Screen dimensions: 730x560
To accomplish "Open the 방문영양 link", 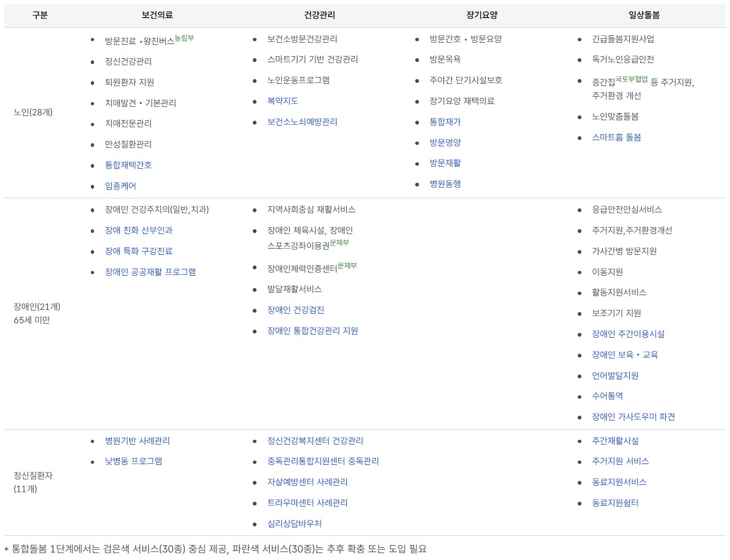I will (445, 143).
